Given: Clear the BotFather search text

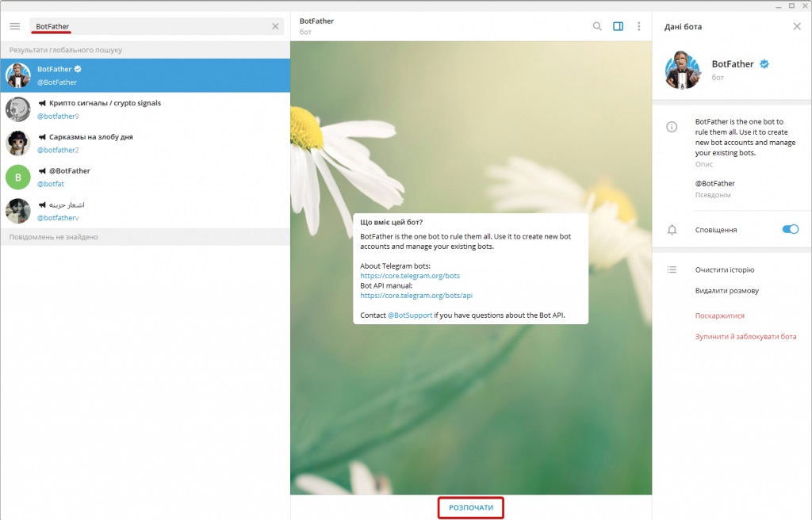Looking at the screenshot, I should [275, 26].
